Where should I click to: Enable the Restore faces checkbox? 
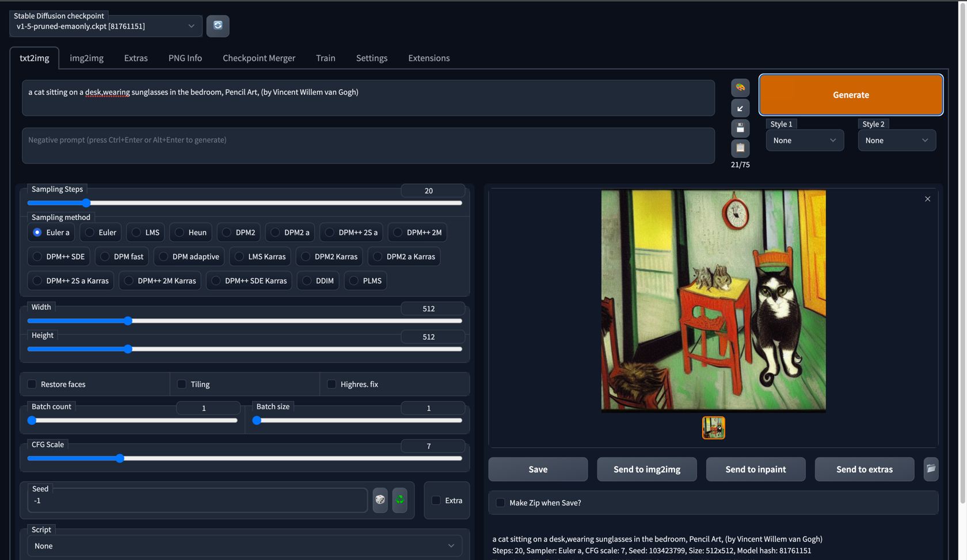point(32,384)
